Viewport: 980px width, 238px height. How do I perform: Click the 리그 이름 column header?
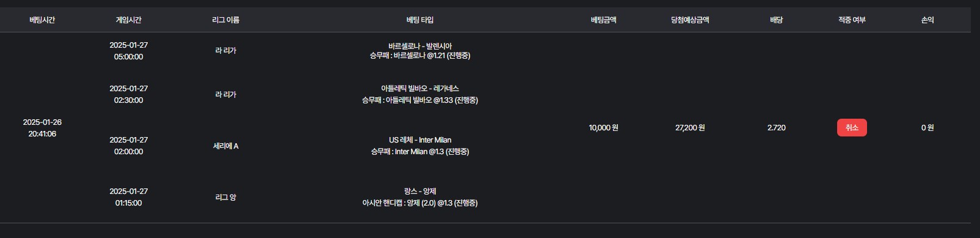pos(225,20)
